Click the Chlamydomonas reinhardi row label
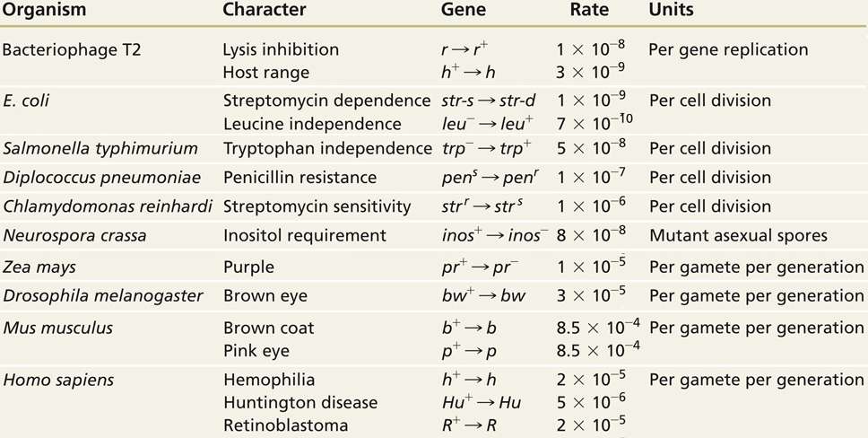Image resolution: width=868 pixels, height=438 pixels. (108, 206)
